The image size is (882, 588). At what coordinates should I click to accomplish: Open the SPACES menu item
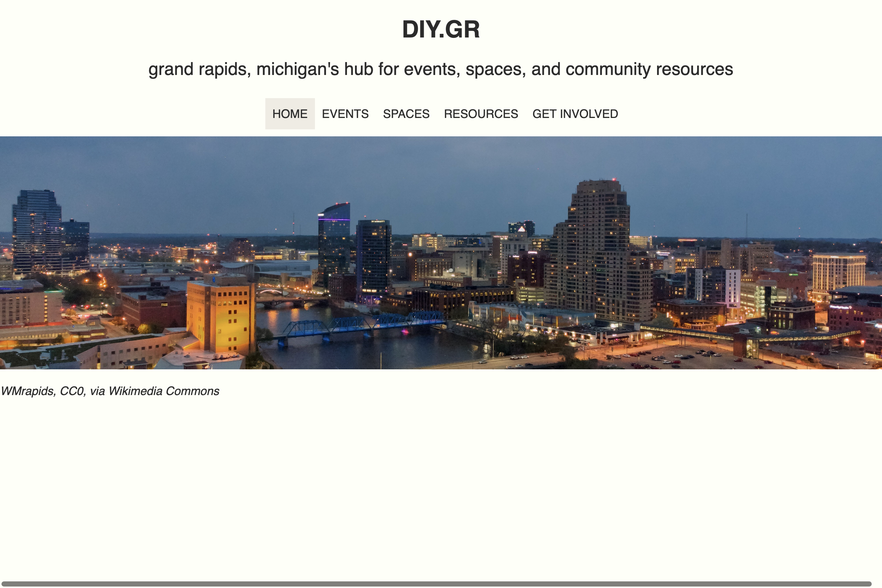click(406, 114)
